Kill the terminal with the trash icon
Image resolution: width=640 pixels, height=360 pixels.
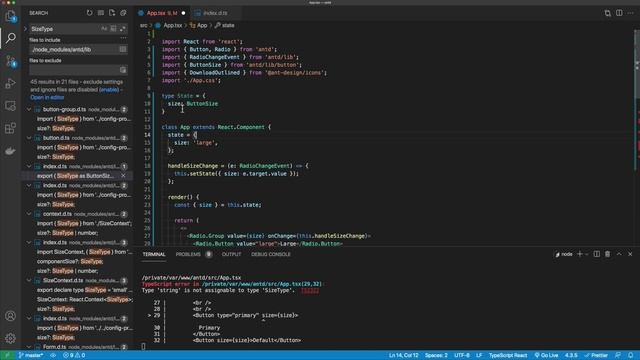pos(608,254)
